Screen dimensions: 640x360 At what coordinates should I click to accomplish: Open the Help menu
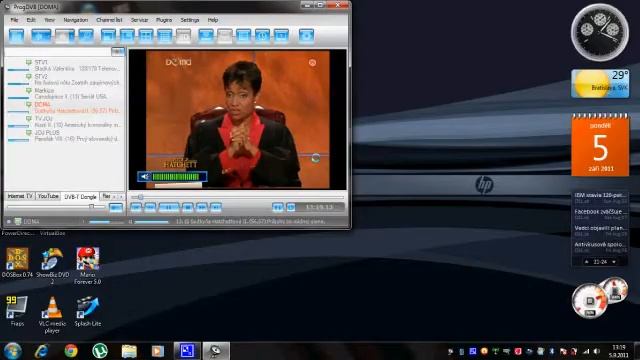[x=213, y=20]
